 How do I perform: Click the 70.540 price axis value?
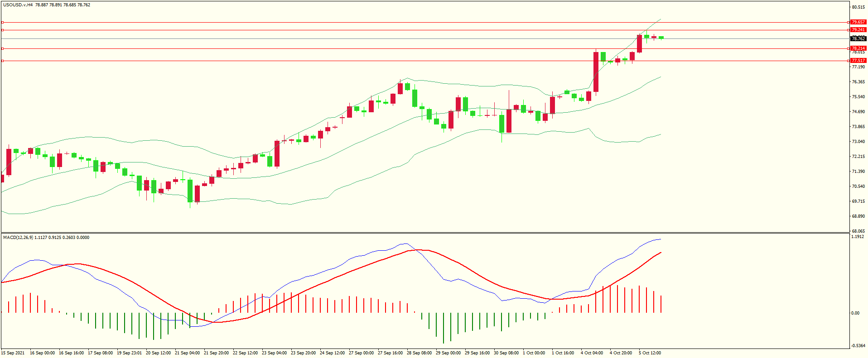858,186
